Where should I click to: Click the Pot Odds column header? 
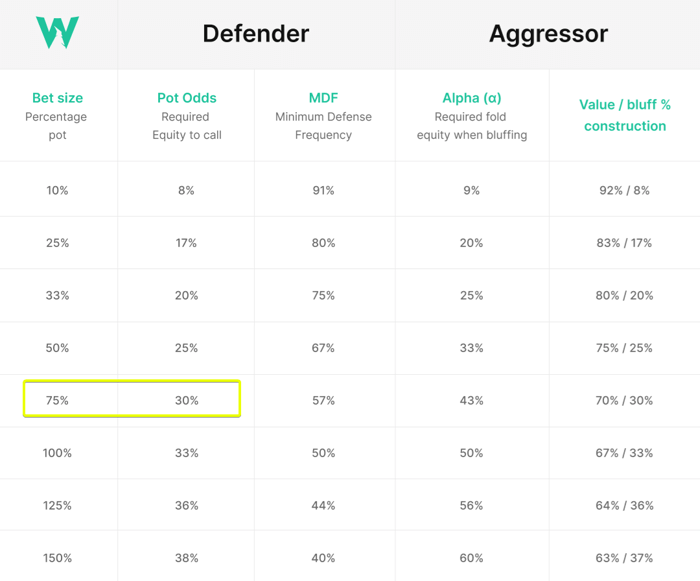click(x=187, y=98)
